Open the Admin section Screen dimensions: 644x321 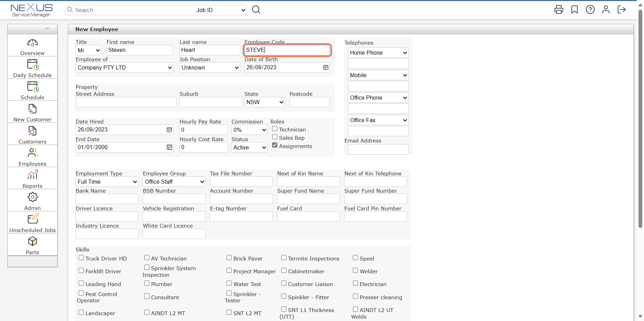[32, 200]
